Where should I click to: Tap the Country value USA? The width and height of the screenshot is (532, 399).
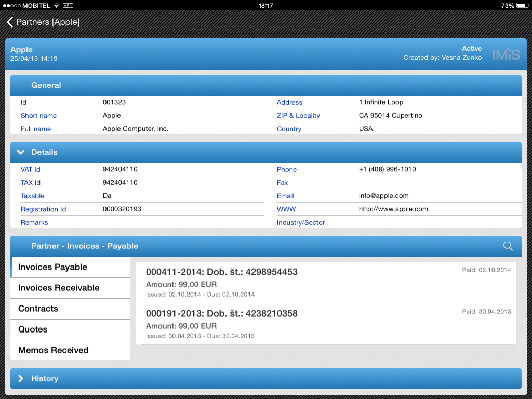tap(366, 129)
